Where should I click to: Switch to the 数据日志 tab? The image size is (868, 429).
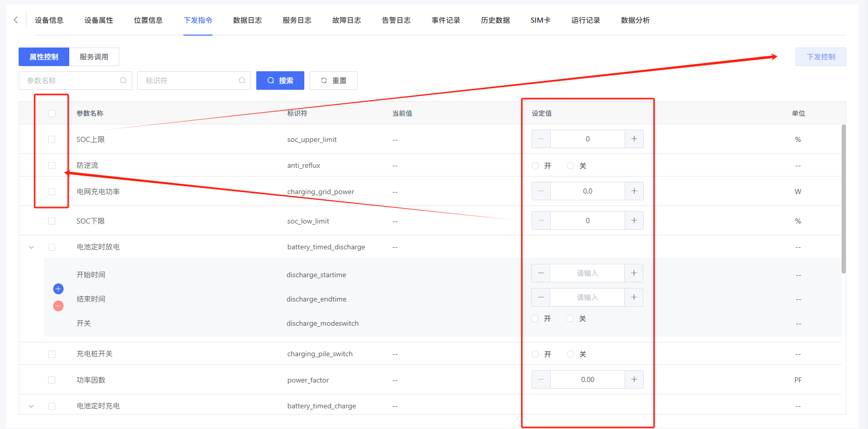point(247,20)
